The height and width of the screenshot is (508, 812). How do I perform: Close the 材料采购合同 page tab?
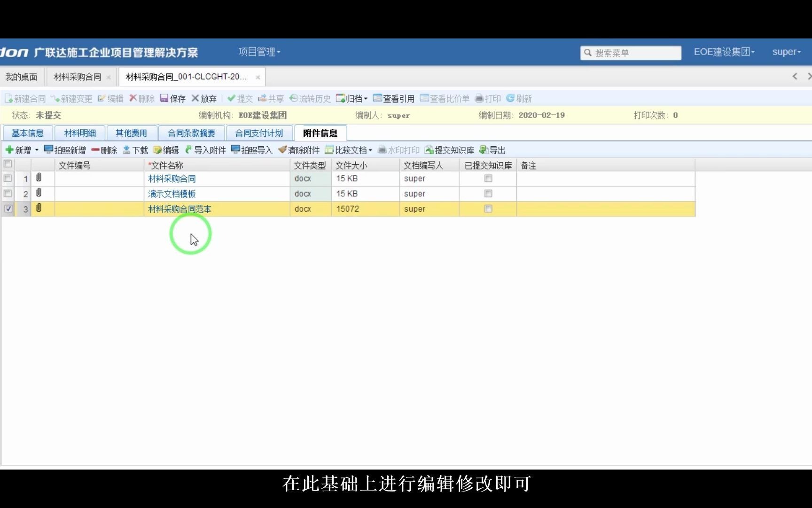click(x=109, y=78)
